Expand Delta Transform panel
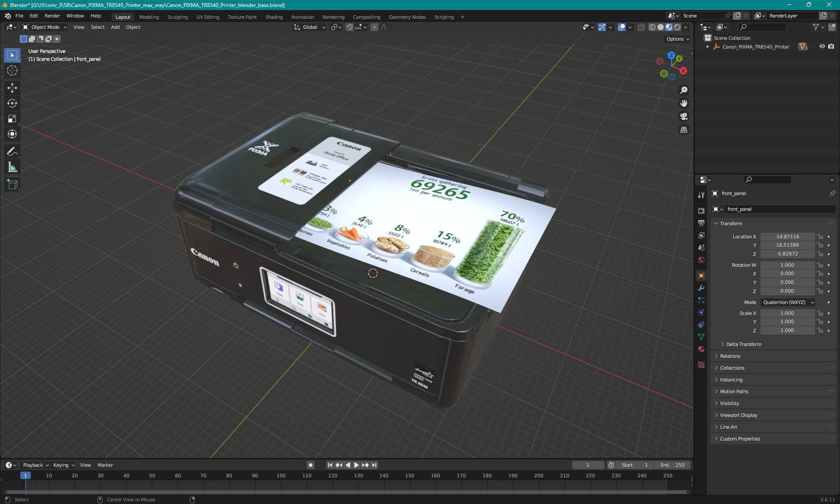The height and width of the screenshot is (504, 840). (743, 344)
